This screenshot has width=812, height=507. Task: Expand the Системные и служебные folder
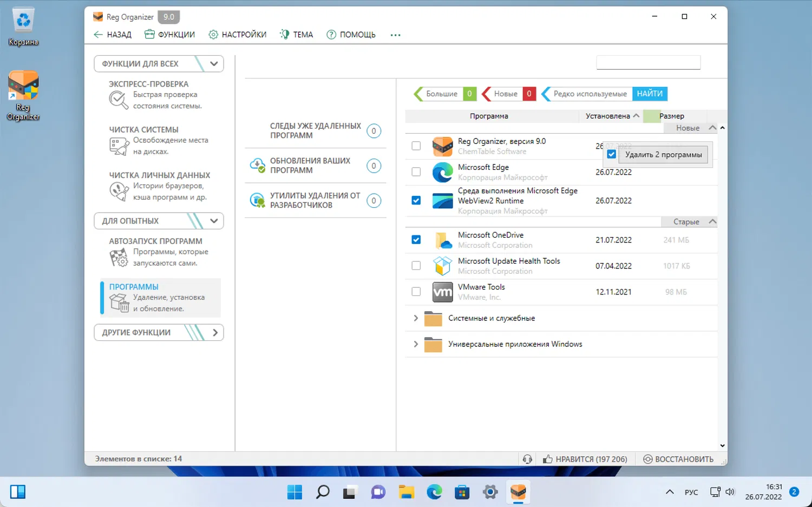point(415,318)
